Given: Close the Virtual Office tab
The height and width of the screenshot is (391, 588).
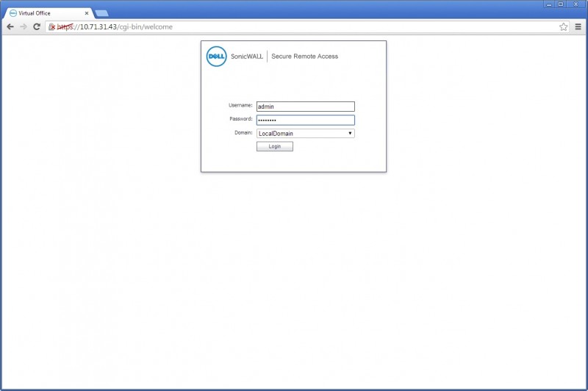Looking at the screenshot, I should click(x=87, y=13).
